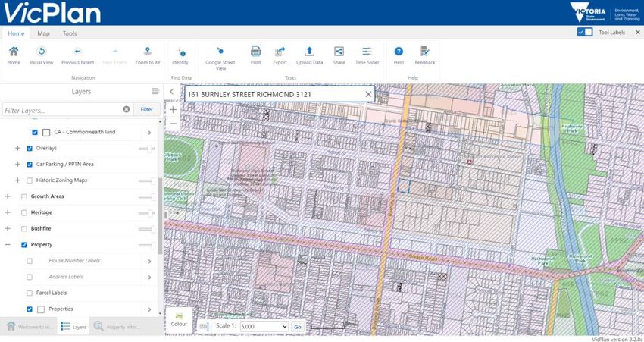Close the toolbar with X icon
The image size is (644, 342).
(638, 32)
